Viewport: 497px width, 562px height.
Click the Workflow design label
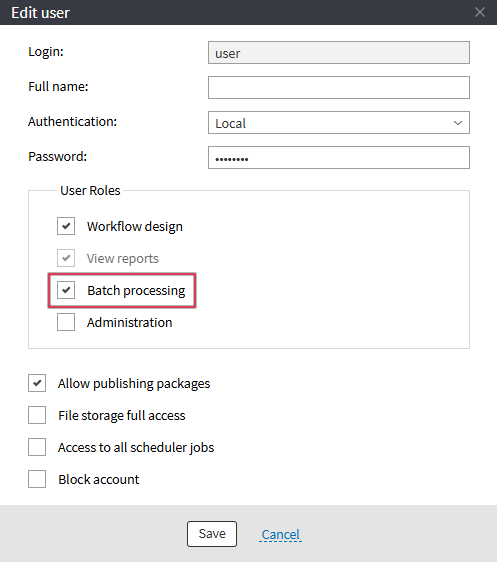coord(135,227)
